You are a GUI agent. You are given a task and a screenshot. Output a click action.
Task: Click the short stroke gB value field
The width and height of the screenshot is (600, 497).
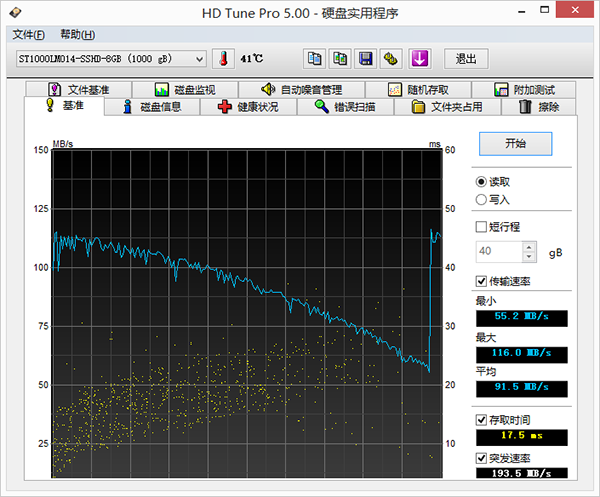click(499, 251)
